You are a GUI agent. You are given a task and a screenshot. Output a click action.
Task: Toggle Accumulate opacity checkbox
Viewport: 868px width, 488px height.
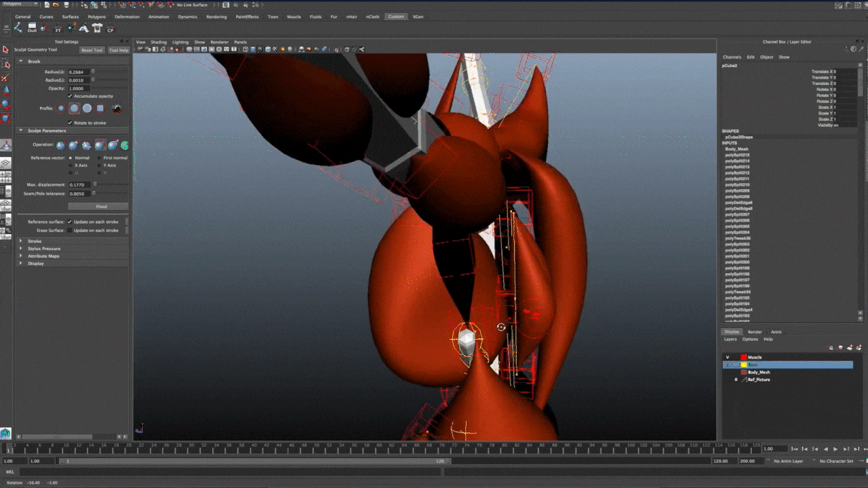tap(70, 96)
